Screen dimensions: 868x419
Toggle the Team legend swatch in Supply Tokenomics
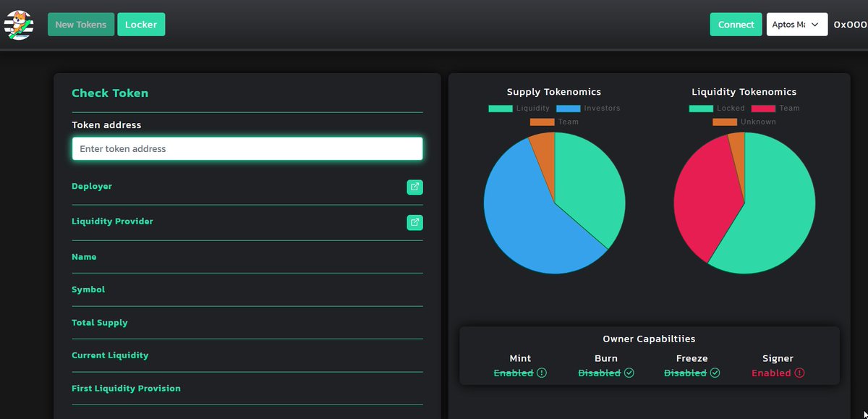tap(542, 122)
